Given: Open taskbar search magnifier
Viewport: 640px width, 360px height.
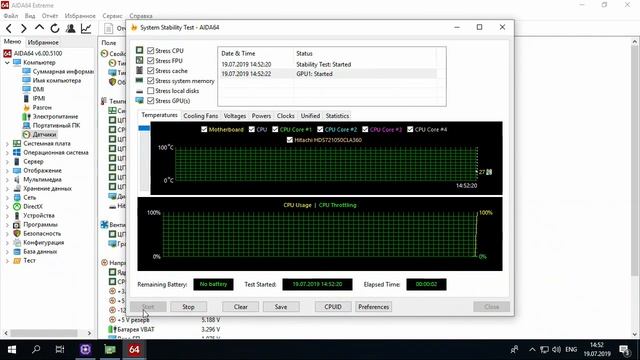Looking at the screenshot, I should tap(36, 349).
